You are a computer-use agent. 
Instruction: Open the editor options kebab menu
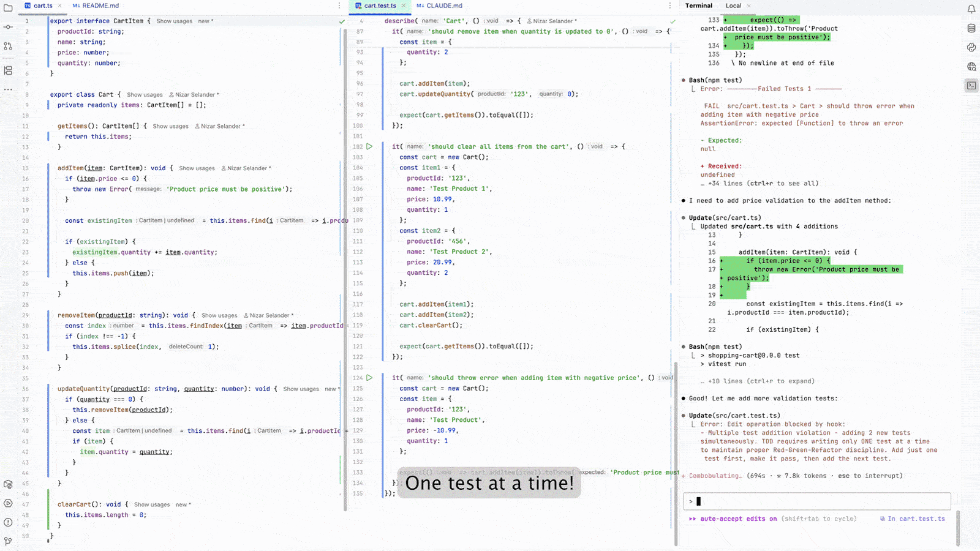pyautogui.click(x=339, y=5)
